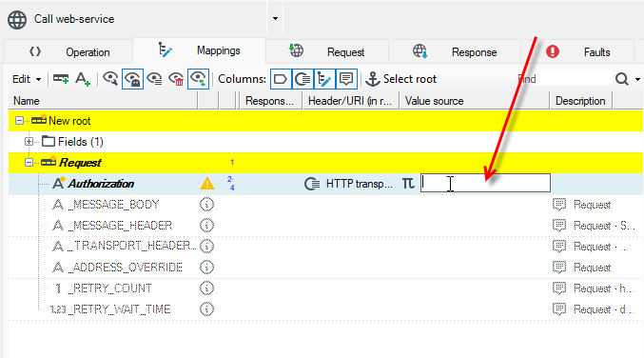Toggle the label column button

click(281, 79)
